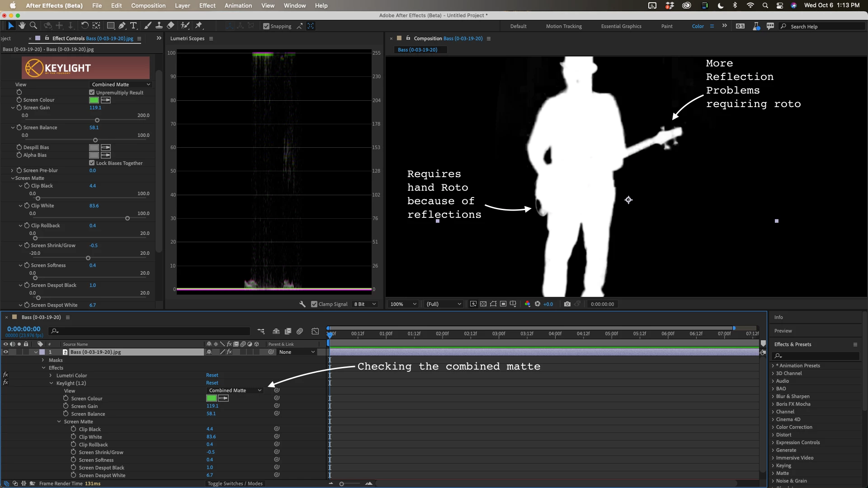Select the Zoom tool
This screenshot has height=488, width=868.
pos(33,26)
